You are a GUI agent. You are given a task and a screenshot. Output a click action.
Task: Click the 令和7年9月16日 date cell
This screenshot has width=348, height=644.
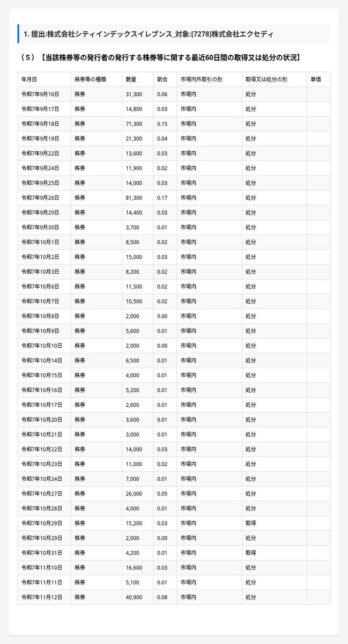(40, 94)
